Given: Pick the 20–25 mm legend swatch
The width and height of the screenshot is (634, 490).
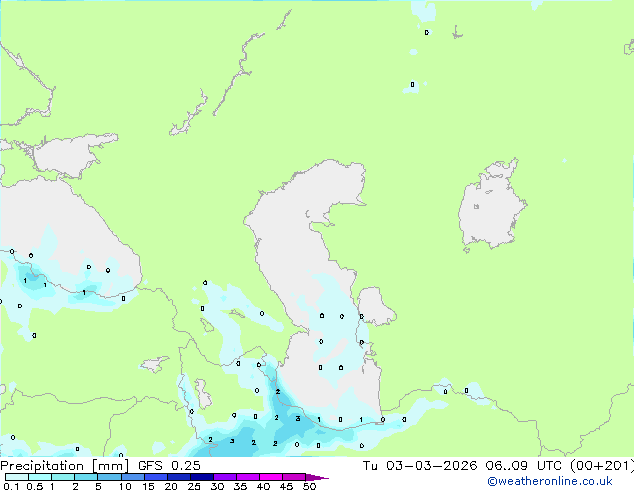Looking at the screenshot, I should pos(179,477).
